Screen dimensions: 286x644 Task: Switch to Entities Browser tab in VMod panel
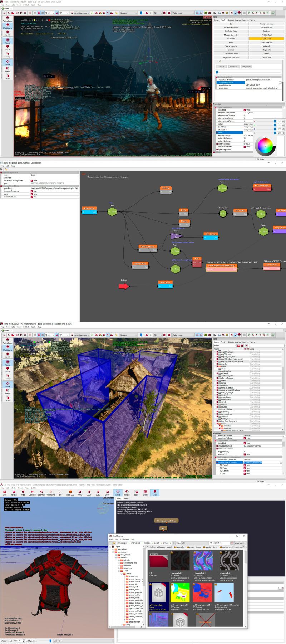(235, 20)
